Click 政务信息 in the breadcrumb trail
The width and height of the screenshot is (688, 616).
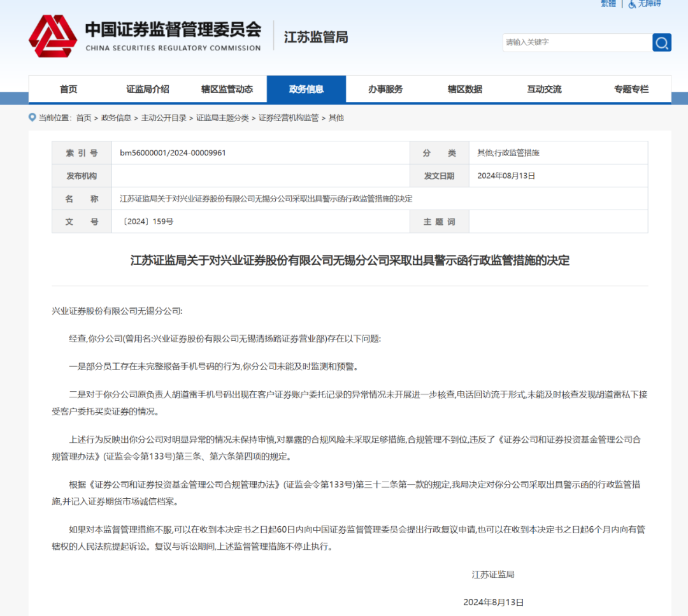click(116, 118)
